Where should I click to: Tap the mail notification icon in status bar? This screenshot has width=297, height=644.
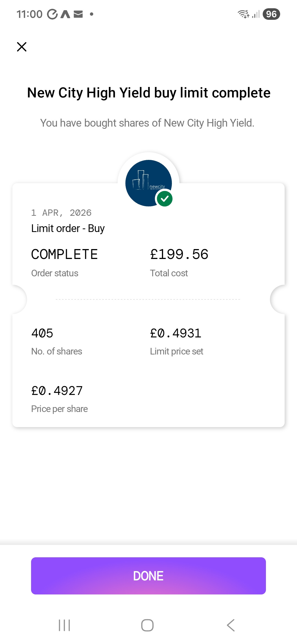click(x=78, y=14)
